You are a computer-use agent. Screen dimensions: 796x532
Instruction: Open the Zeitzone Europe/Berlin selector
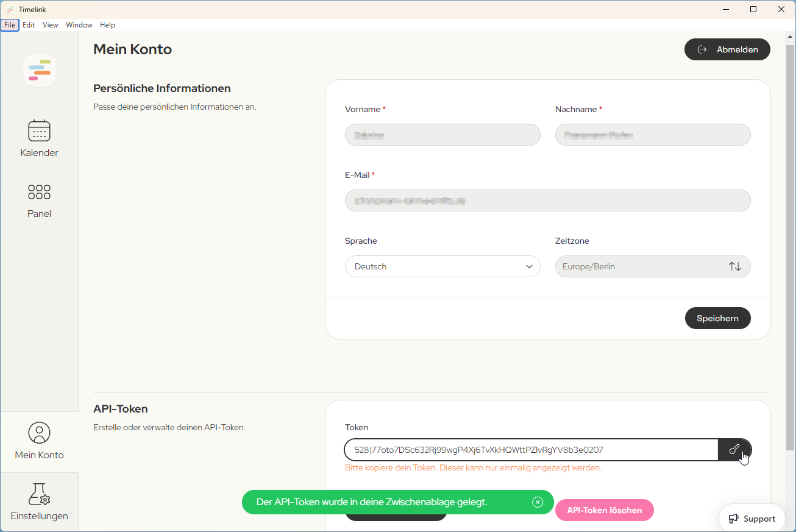(653, 266)
